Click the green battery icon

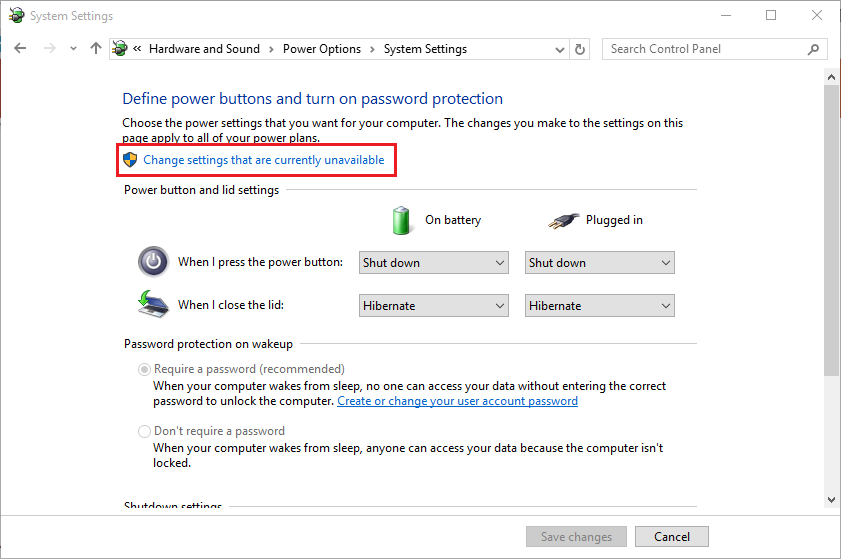pos(401,220)
